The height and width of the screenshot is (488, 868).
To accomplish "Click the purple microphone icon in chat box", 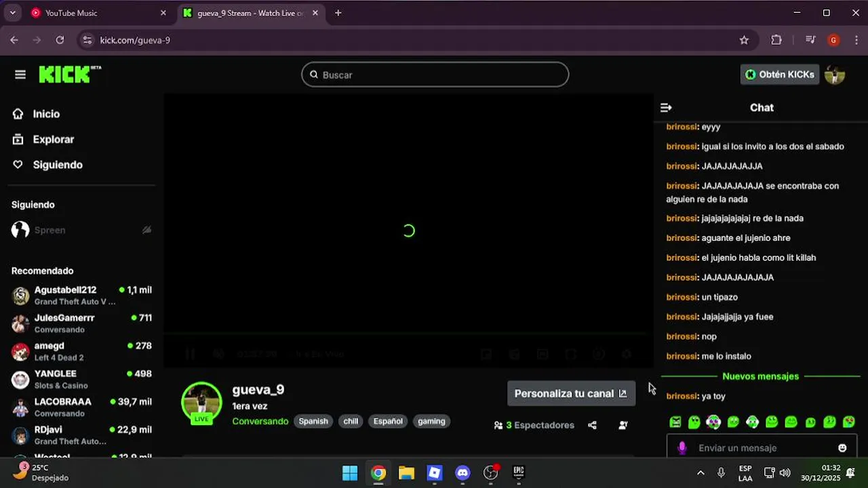I will pos(682,448).
